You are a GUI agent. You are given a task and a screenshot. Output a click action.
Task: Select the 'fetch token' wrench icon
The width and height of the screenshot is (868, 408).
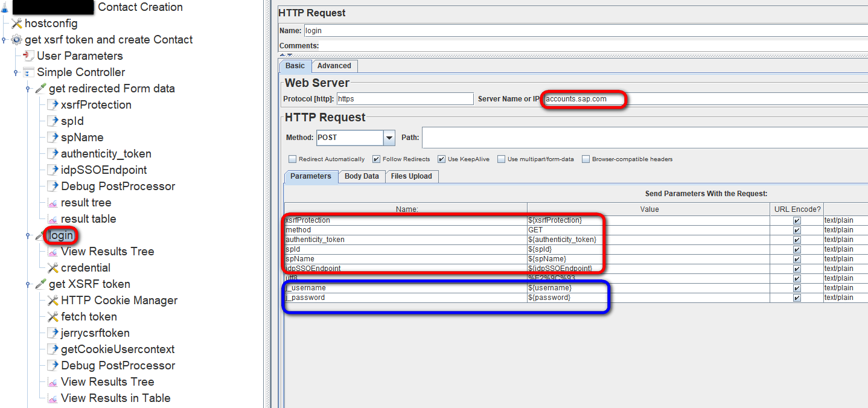coord(53,317)
